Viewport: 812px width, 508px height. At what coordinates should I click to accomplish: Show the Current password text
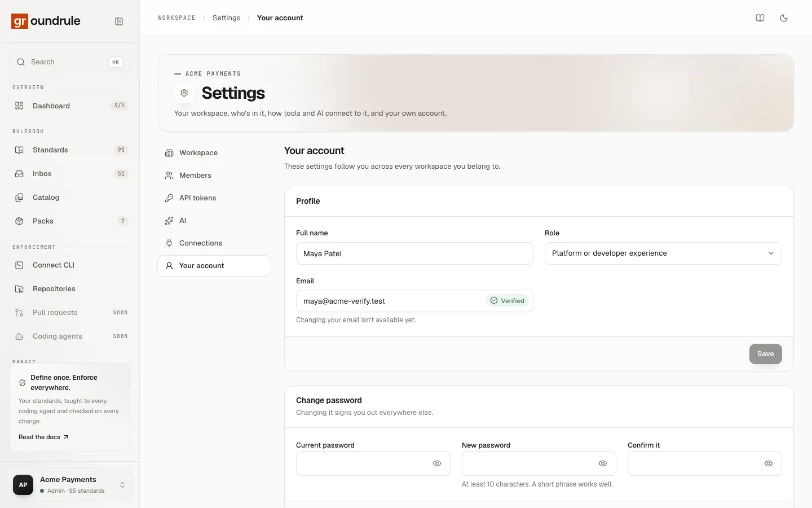pos(437,463)
